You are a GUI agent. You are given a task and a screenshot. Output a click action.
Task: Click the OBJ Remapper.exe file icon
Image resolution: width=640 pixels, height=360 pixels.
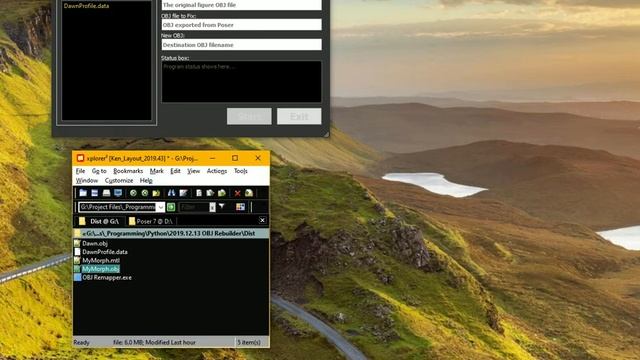[77, 278]
